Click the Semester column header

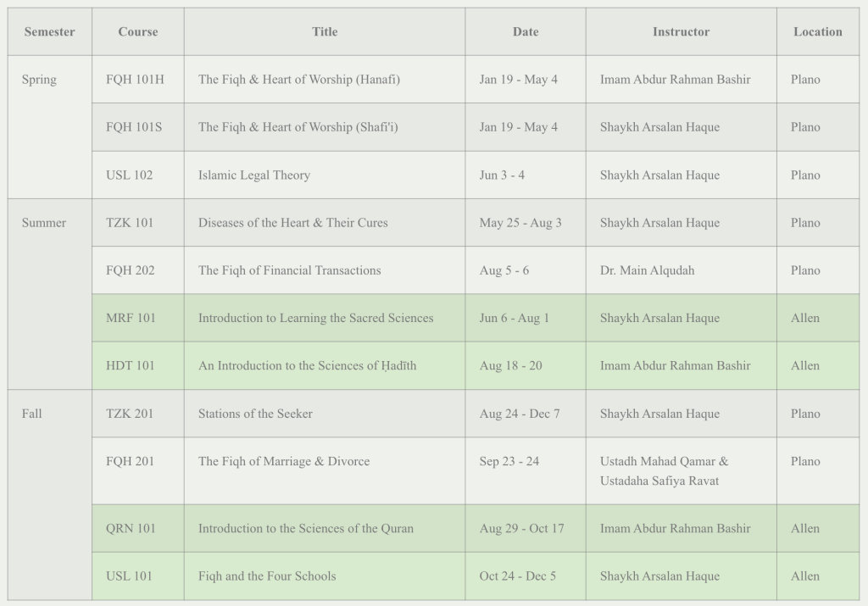tap(49, 32)
